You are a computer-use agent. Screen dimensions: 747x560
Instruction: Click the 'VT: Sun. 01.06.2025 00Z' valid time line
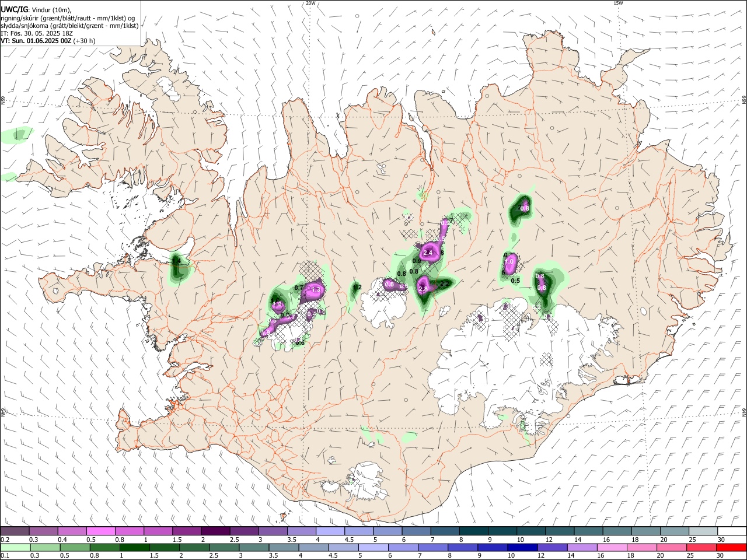tap(36, 41)
